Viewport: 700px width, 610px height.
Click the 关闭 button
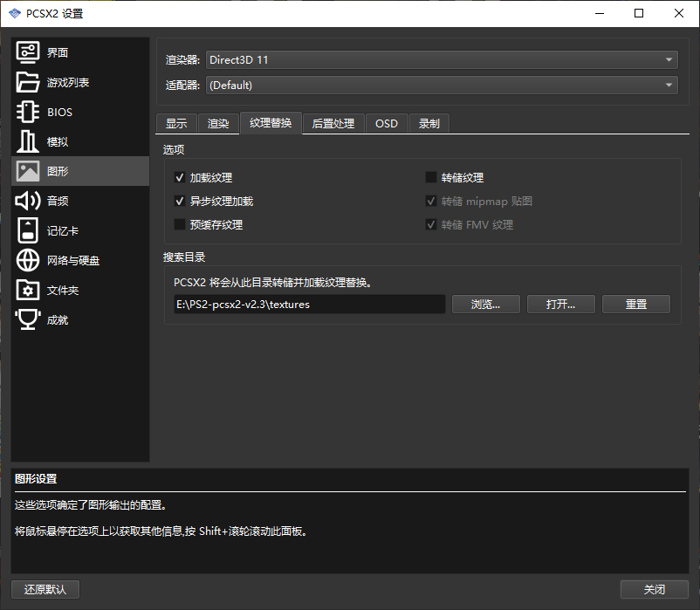(x=654, y=589)
